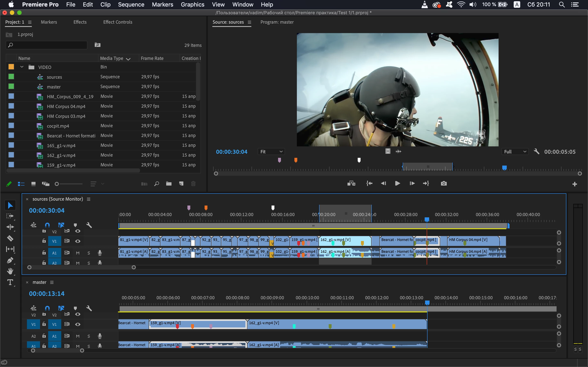Select the Razor tool in tools panel

[x=10, y=238]
